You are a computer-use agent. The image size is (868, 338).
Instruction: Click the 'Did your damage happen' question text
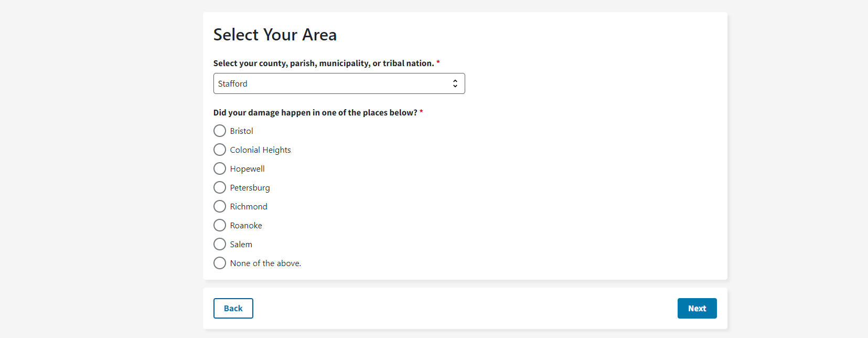(x=315, y=112)
